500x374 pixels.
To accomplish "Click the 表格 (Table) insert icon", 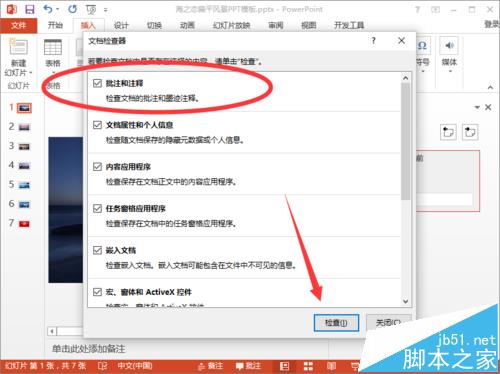I will coord(53,47).
